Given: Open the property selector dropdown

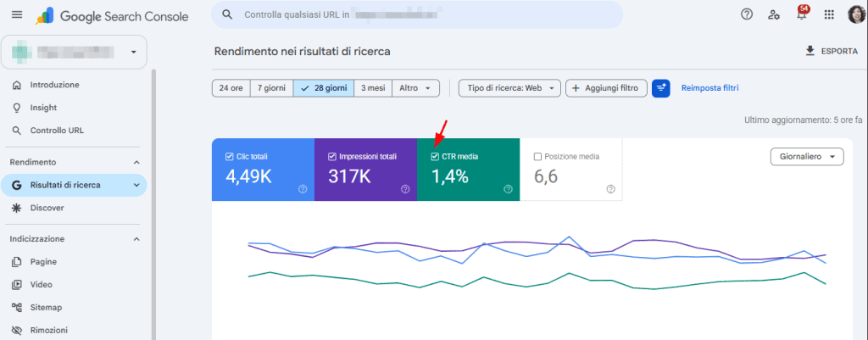Looking at the screenshot, I should pyautogui.click(x=74, y=52).
